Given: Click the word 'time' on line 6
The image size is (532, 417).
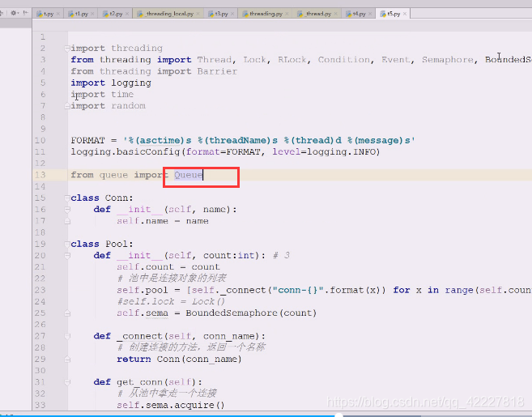Looking at the screenshot, I should click(x=122, y=94).
